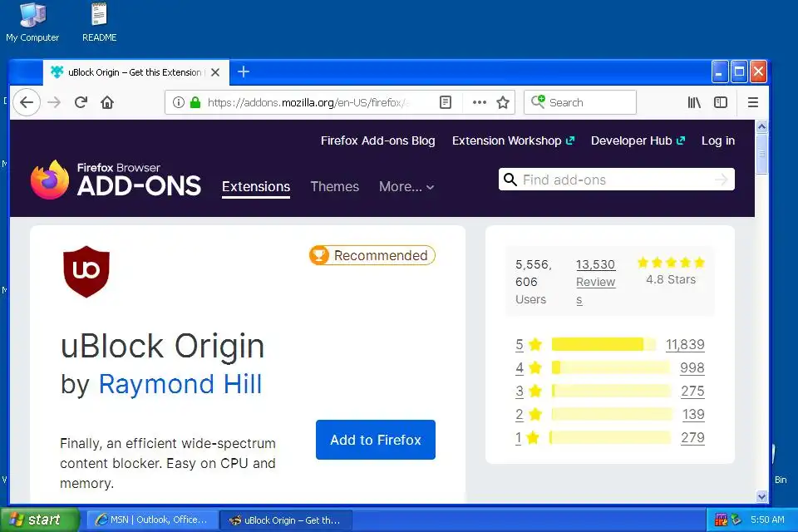Open author Raymond Hill's profile
This screenshot has width=798, height=532.
tap(180, 384)
